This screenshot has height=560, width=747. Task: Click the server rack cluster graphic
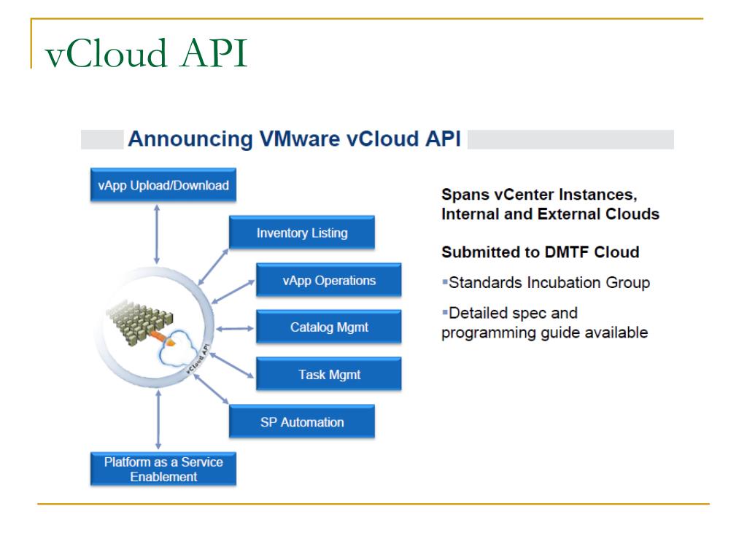[x=139, y=322]
